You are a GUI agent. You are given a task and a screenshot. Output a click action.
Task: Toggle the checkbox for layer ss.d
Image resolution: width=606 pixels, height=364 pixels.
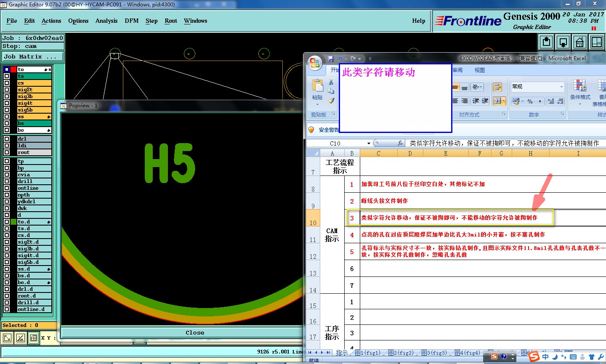tap(7, 269)
